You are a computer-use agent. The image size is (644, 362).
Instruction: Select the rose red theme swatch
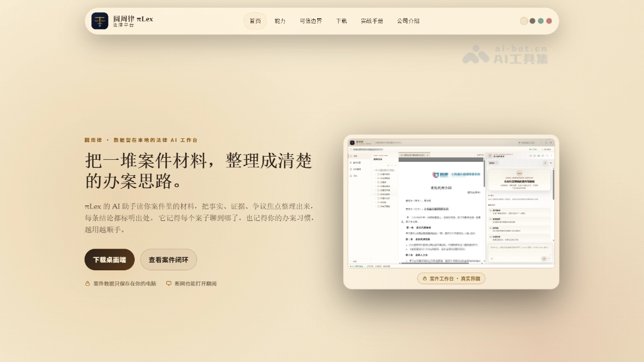[549, 21]
